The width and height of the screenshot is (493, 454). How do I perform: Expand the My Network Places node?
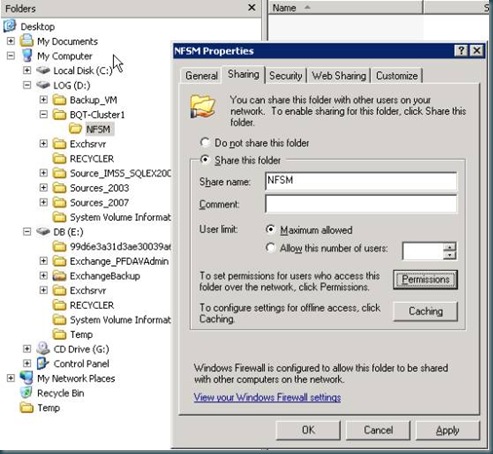click(11, 378)
